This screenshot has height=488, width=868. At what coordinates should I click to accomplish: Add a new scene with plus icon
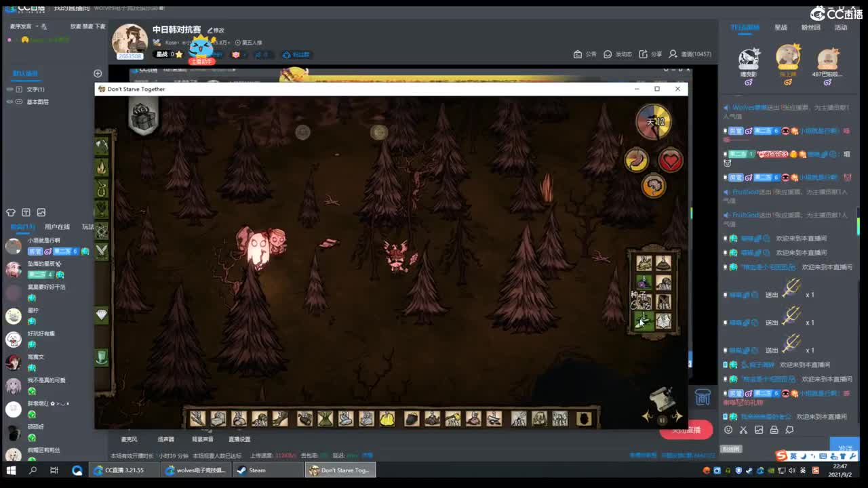click(x=98, y=73)
